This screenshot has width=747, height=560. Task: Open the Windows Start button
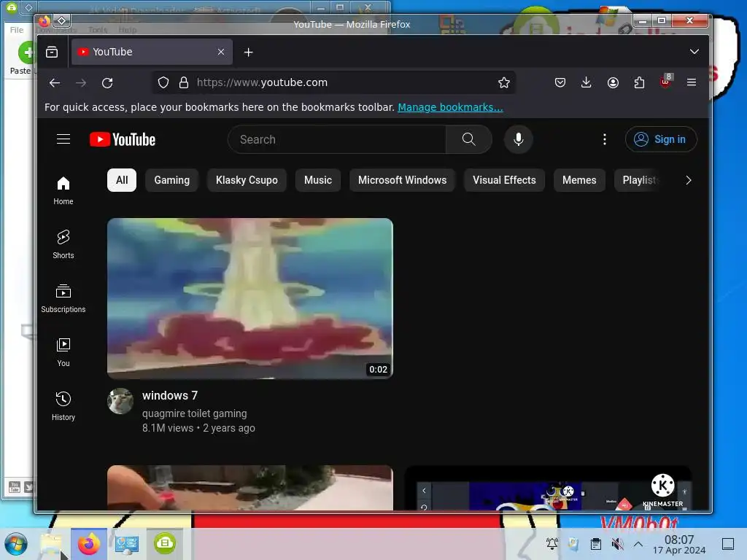[x=16, y=544]
